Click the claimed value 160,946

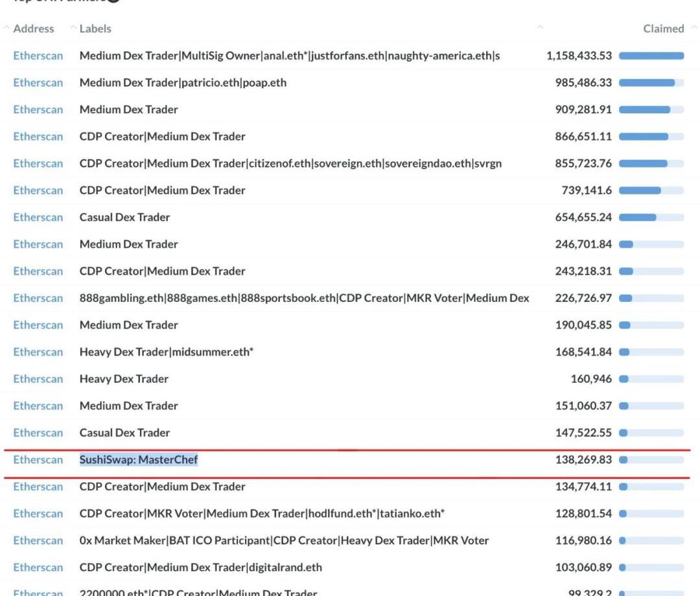click(x=586, y=378)
